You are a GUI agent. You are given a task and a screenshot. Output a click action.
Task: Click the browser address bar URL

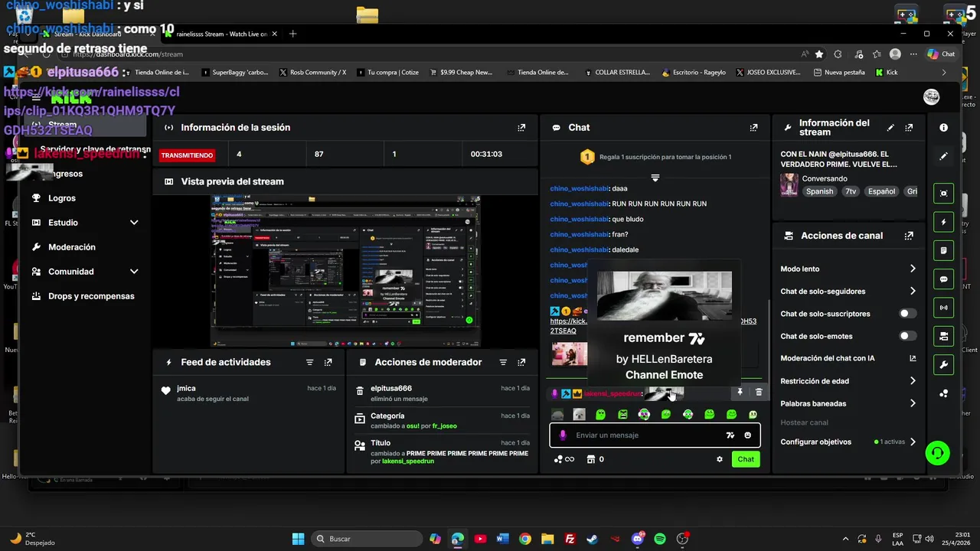pyautogui.click(x=128, y=54)
